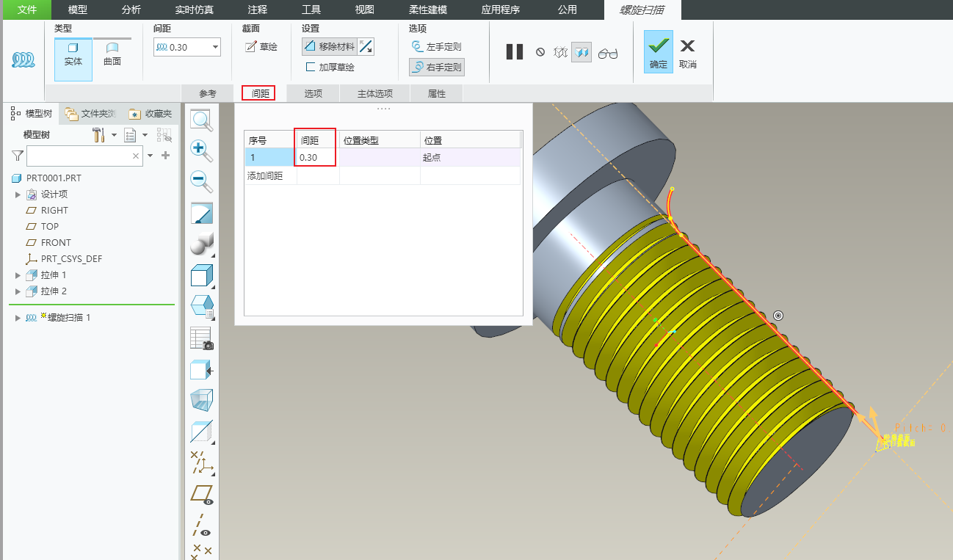Open tree columns dropdown arrow
The image size is (953, 560).
click(145, 135)
